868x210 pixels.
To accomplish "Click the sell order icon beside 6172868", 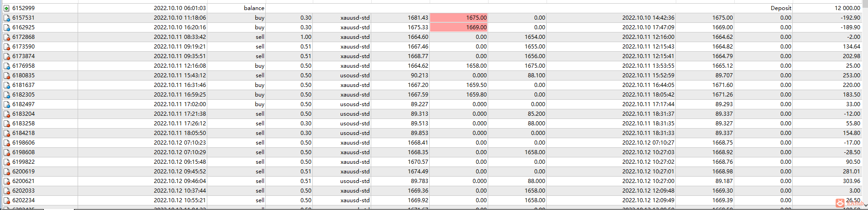I will [x=6, y=37].
